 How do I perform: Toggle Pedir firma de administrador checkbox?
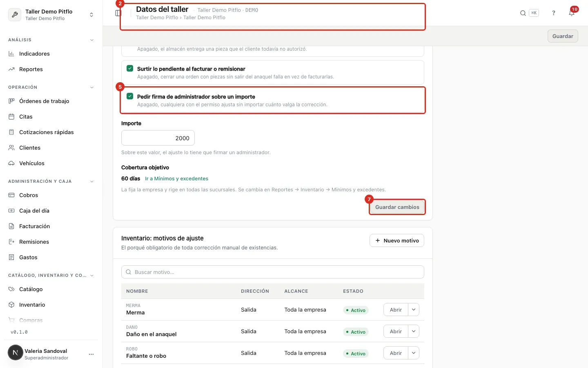tap(130, 96)
